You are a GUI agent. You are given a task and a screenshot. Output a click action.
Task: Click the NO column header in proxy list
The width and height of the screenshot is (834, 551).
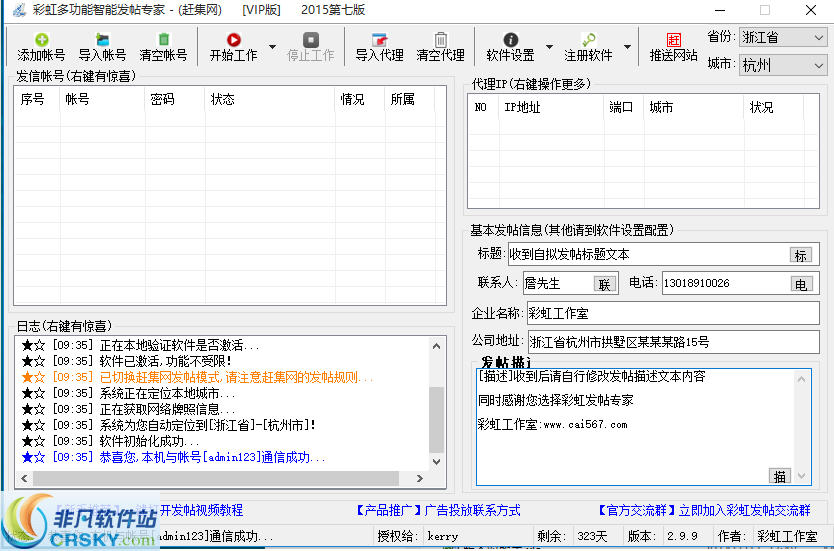pyautogui.click(x=483, y=107)
